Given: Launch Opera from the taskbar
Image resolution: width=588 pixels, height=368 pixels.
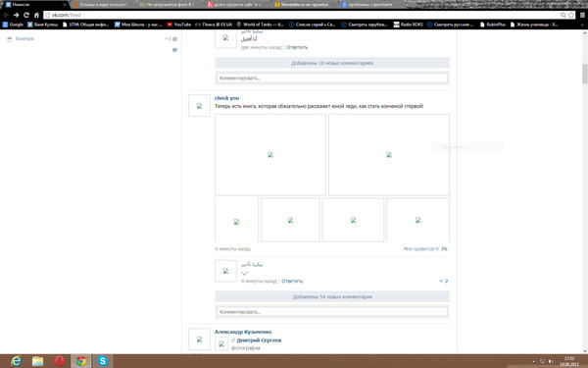Looking at the screenshot, I should click(x=59, y=361).
